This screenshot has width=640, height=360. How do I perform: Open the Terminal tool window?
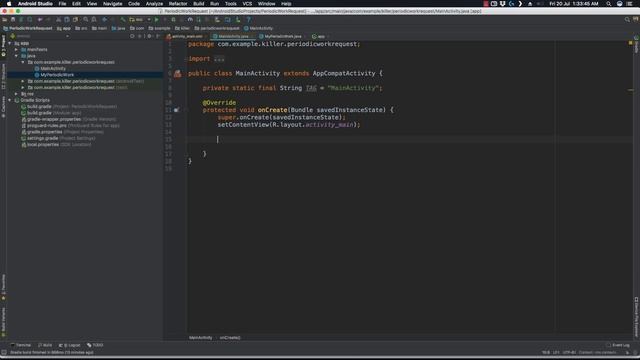point(21,345)
